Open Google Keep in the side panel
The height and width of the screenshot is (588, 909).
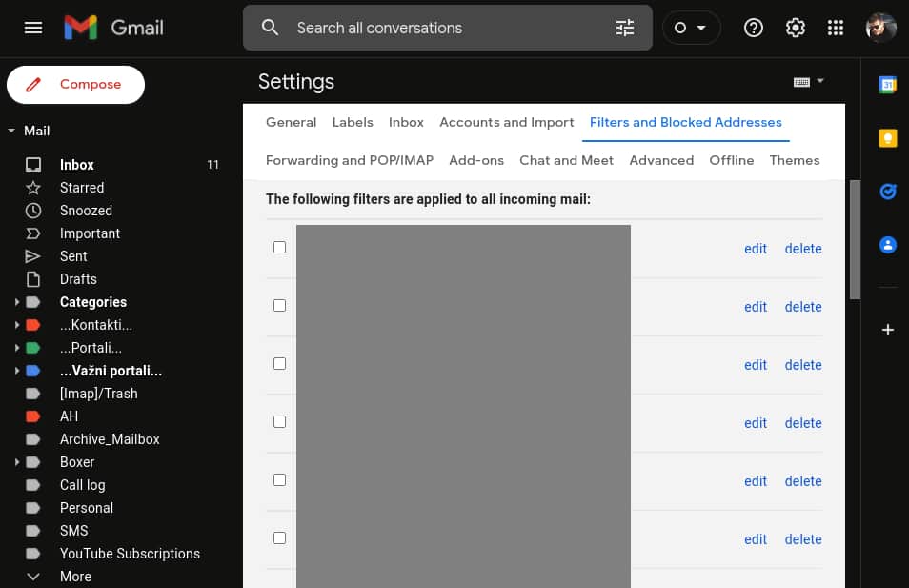[887, 138]
